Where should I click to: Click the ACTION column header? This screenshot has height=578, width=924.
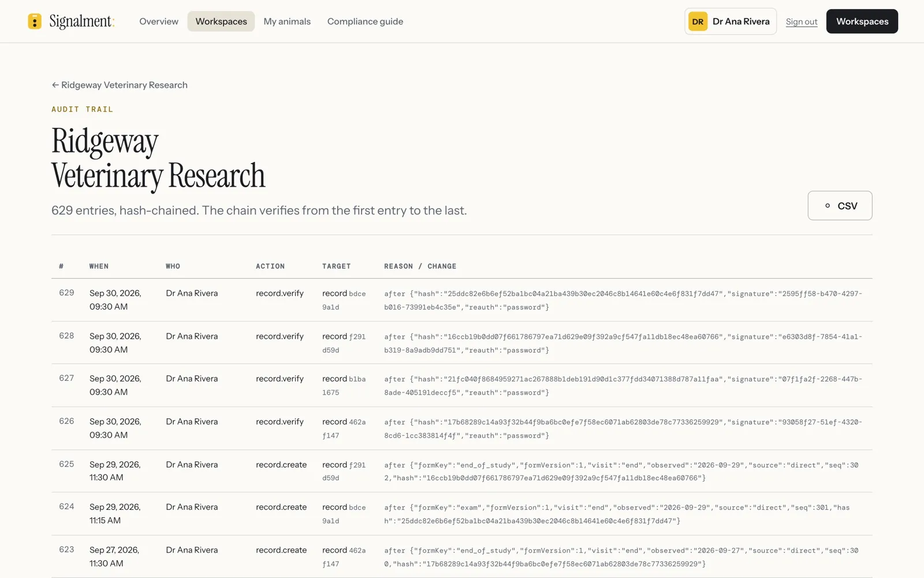pyautogui.click(x=270, y=266)
